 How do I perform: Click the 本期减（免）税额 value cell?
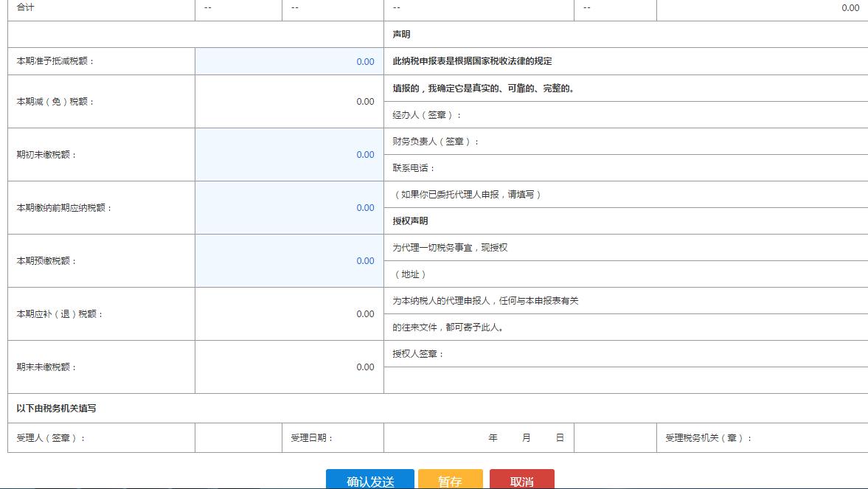(289, 101)
